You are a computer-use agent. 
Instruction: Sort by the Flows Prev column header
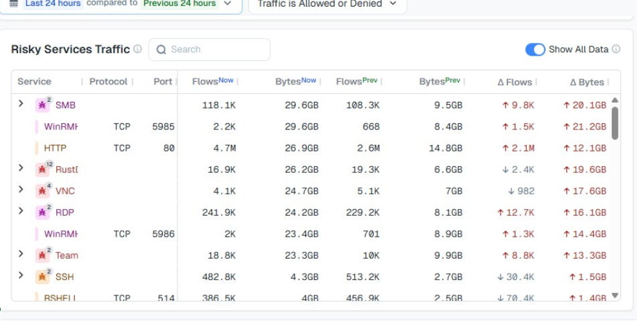tap(357, 81)
